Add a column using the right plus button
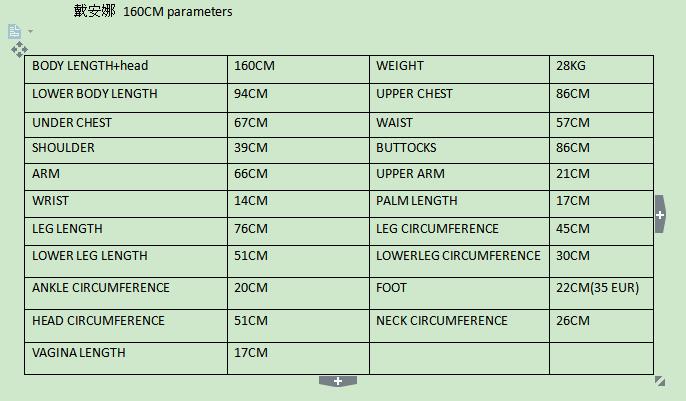 [660, 214]
